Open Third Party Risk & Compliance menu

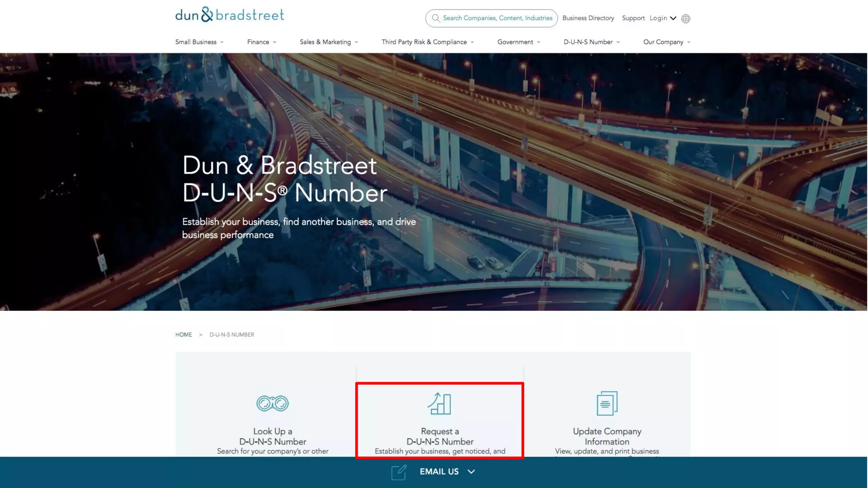[428, 42]
